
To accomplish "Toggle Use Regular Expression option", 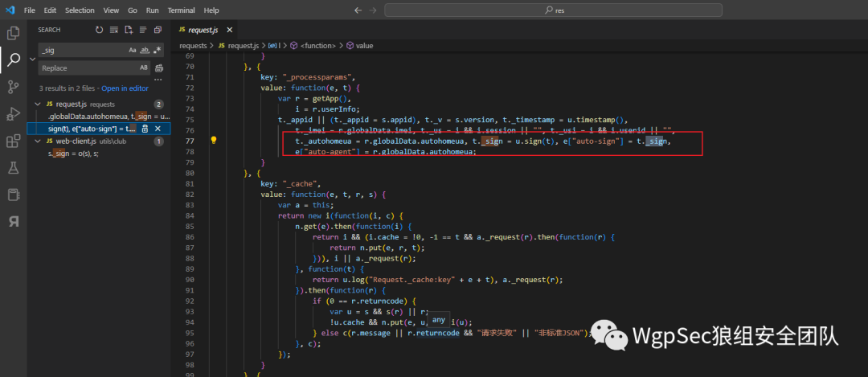I will pyautogui.click(x=158, y=50).
